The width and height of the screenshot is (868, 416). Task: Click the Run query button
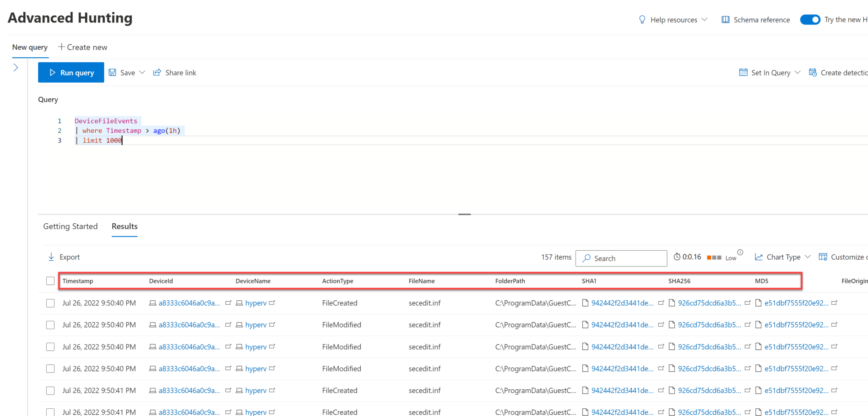[x=71, y=72]
